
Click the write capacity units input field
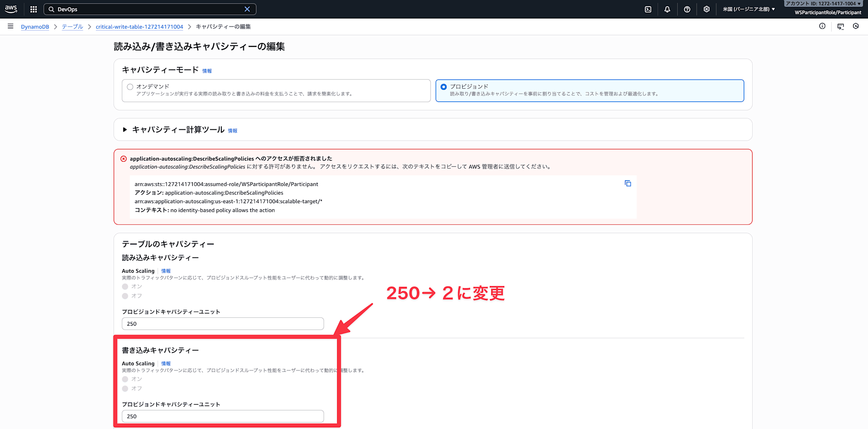click(223, 416)
